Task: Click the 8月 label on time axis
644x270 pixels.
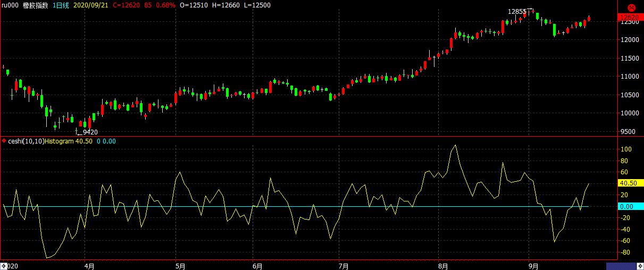Action: [442, 265]
